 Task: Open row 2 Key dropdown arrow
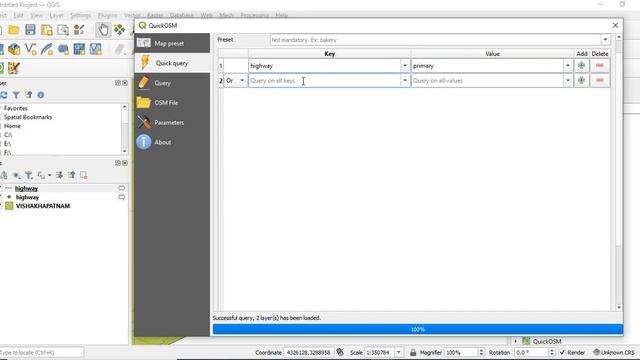pyautogui.click(x=405, y=80)
